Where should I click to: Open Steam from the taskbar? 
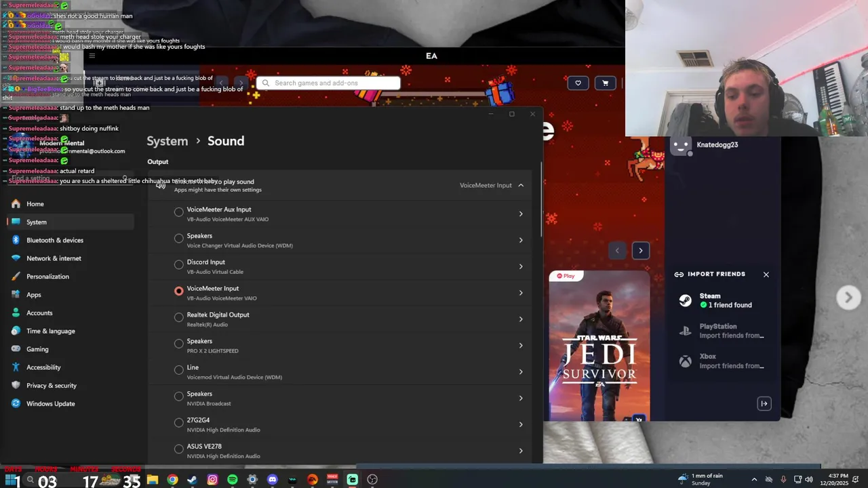click(x=193, y=480)
